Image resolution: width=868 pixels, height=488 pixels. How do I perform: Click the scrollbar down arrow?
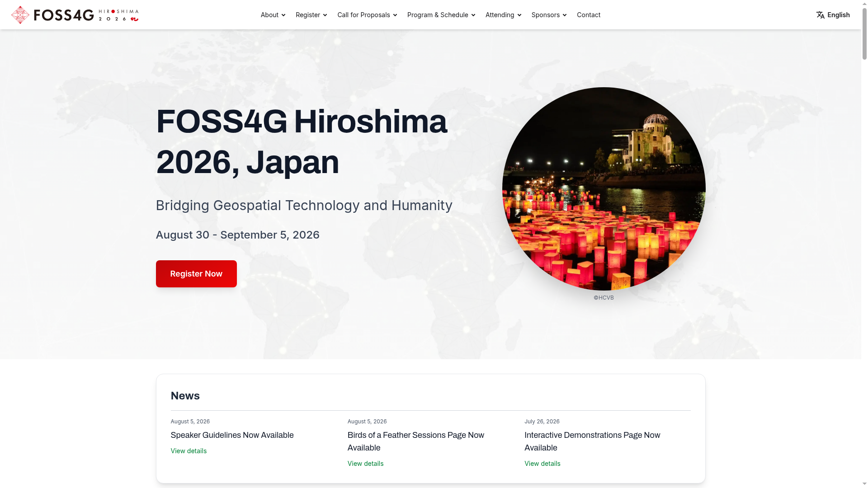click(x=864, y=484)
